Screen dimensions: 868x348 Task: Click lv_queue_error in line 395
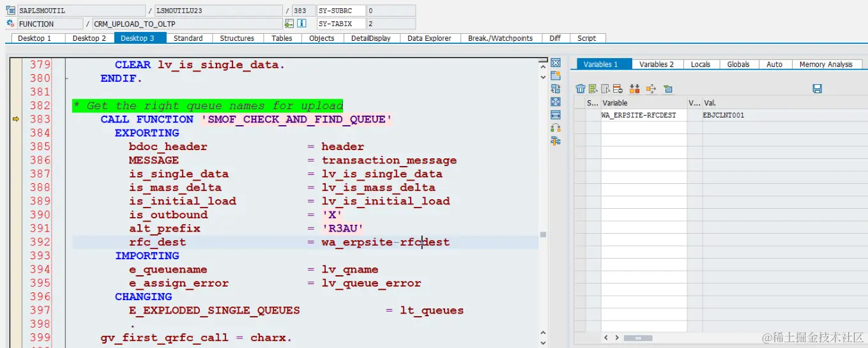click(x=371, y=283)
